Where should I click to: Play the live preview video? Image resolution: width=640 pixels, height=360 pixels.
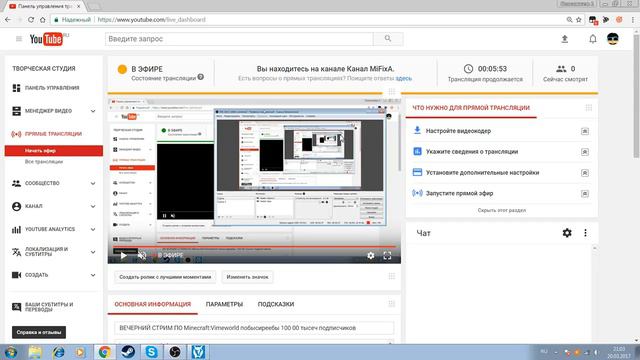click(x=123, y=256)
